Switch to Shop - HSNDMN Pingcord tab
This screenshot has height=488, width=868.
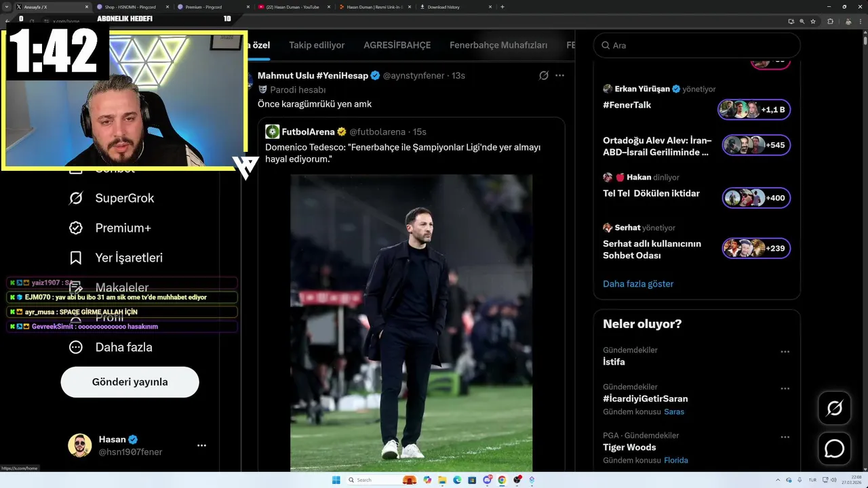[x=133, y=7]
